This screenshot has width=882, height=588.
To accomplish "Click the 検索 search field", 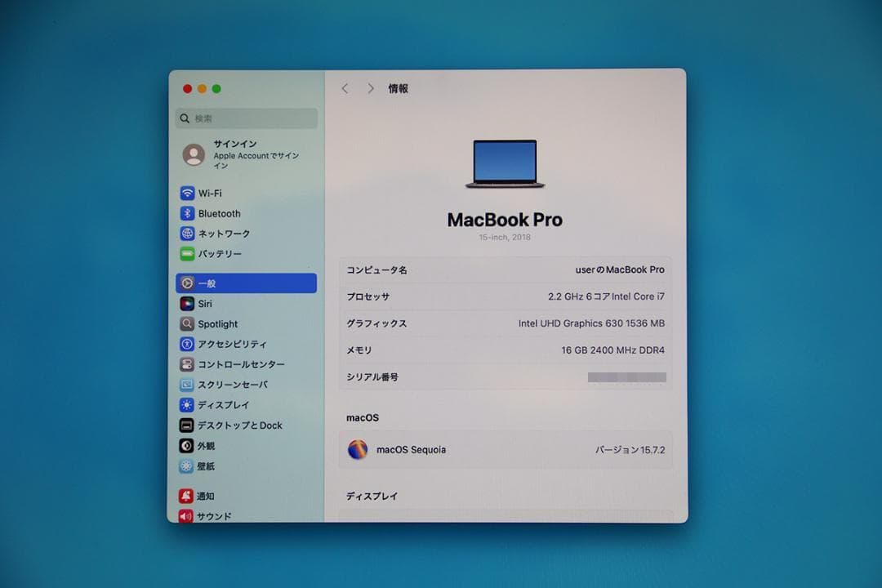I will 245,118.
